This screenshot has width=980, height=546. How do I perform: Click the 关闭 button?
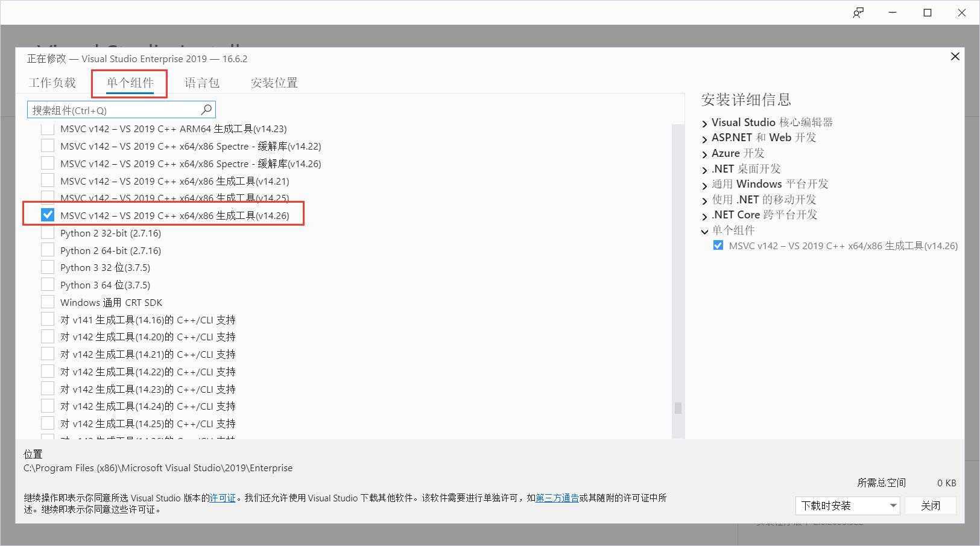(x=931, y=506)
